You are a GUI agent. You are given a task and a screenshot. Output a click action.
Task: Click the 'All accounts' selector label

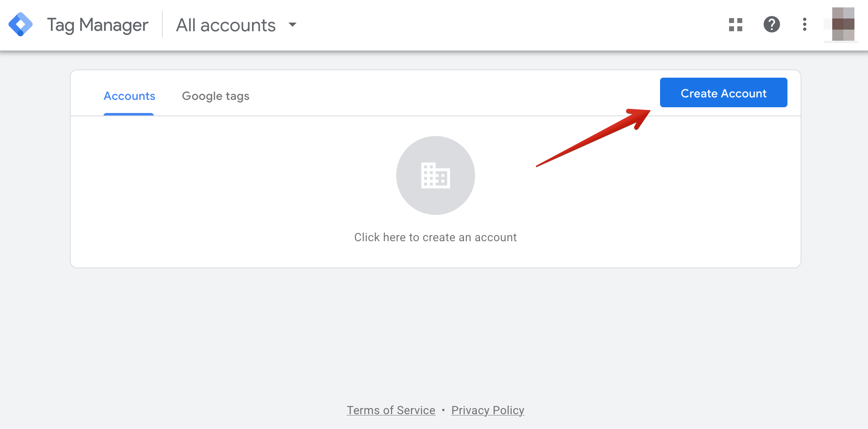226,25
